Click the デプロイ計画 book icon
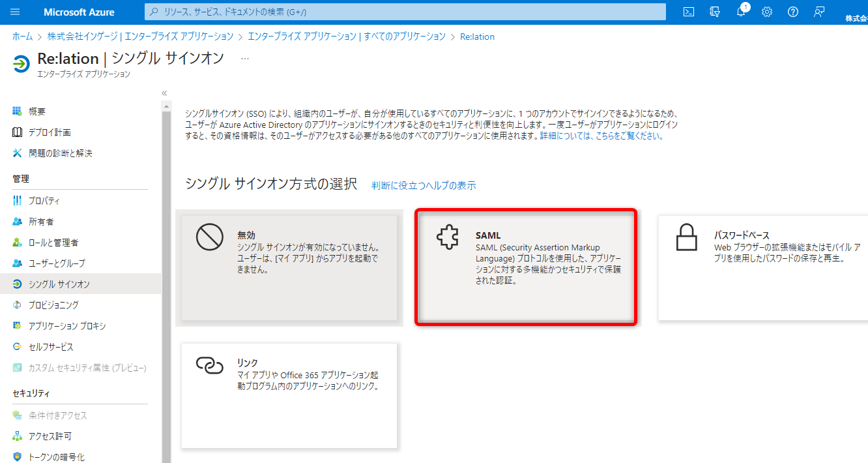Screen dimensions: 868x463 coord(18,132)
